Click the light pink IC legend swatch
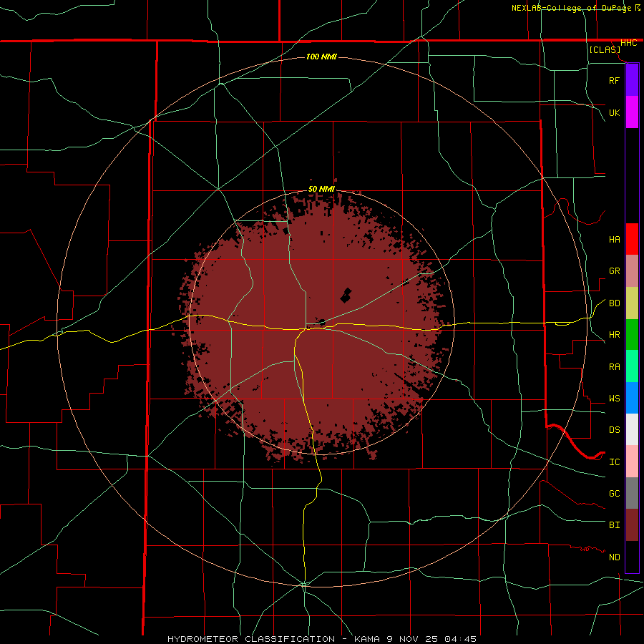 pos(632,462)
